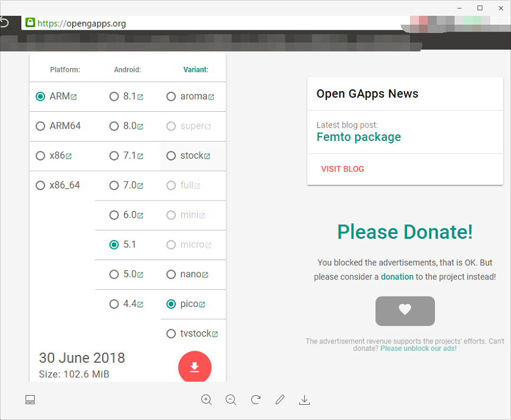Click the heart donate button
Image resolution: width=511 pixels, height=420 pixels.
click(x=405, y=311)
